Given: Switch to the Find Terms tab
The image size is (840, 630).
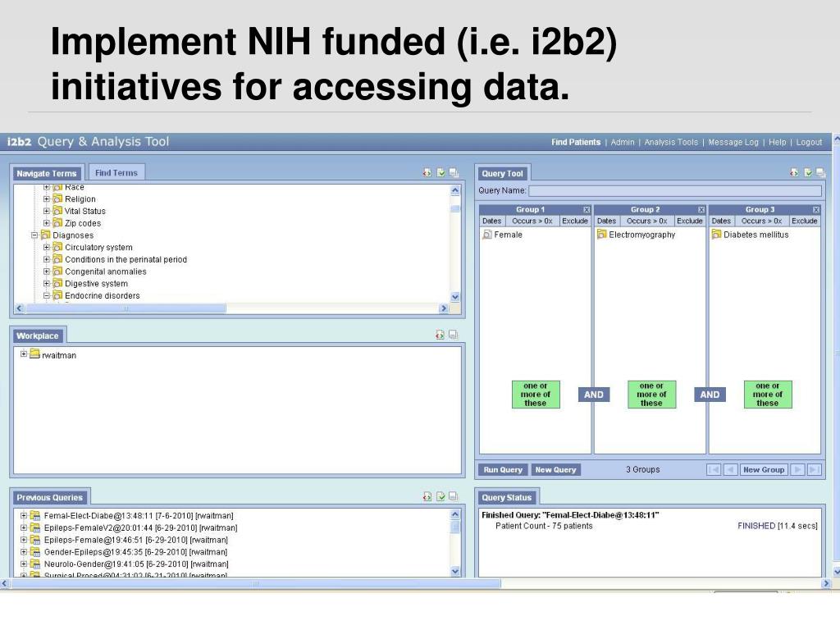Looking at the screenshot, I should coord(116,172).
